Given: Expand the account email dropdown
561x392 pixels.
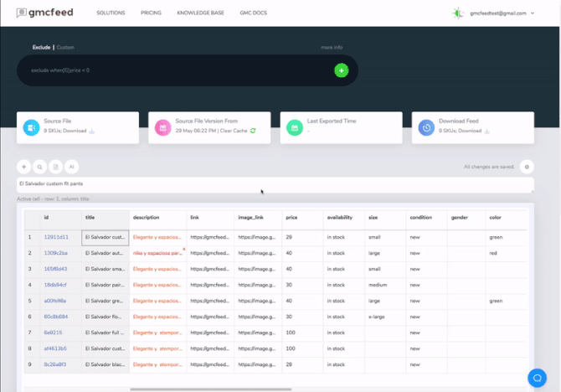Looking at the screenshot, I should tap(502, 13).
